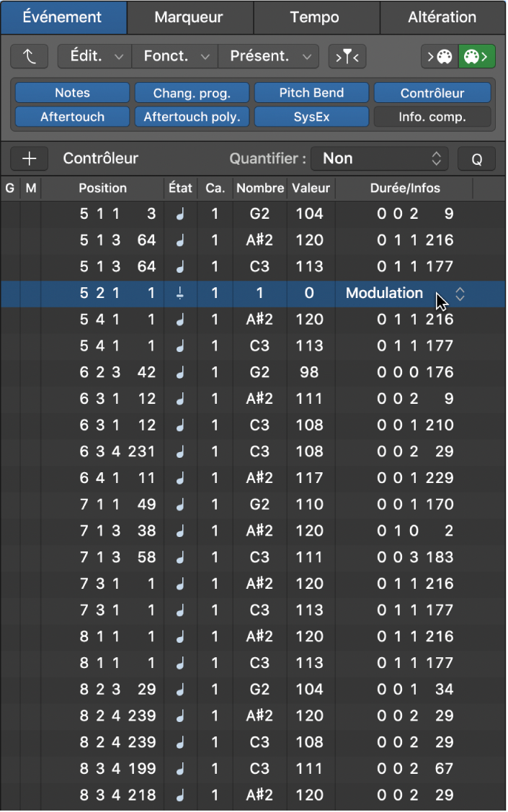Click the controller status icon in the Modulation row

(x=180, y=293)
